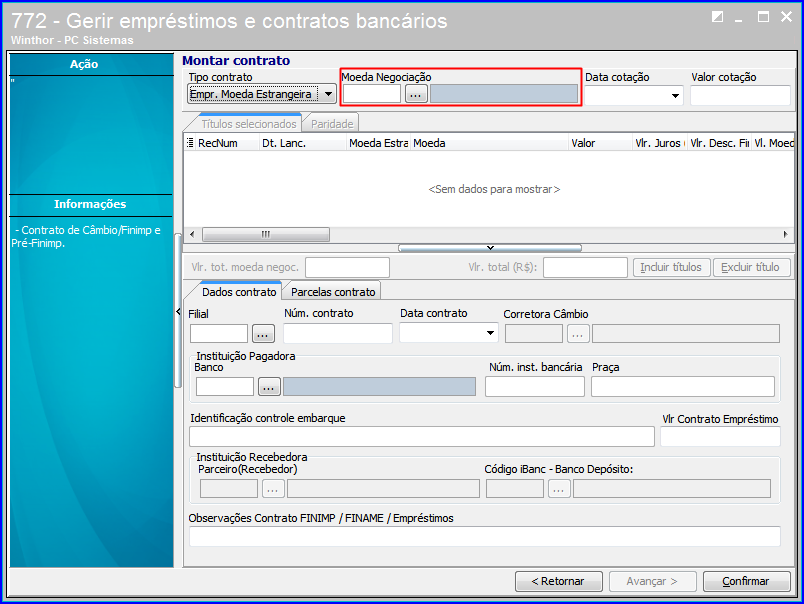Close the 772 window

(x=787, y=16)
